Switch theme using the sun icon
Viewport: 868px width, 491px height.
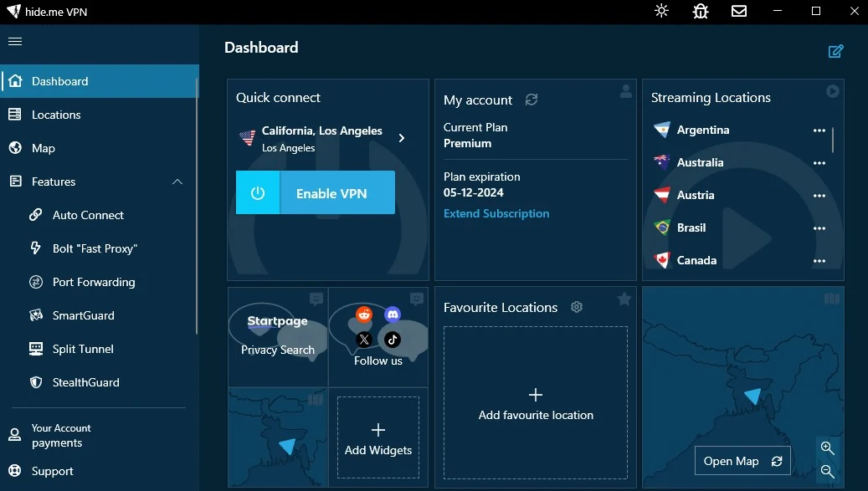tap(661, 11)
